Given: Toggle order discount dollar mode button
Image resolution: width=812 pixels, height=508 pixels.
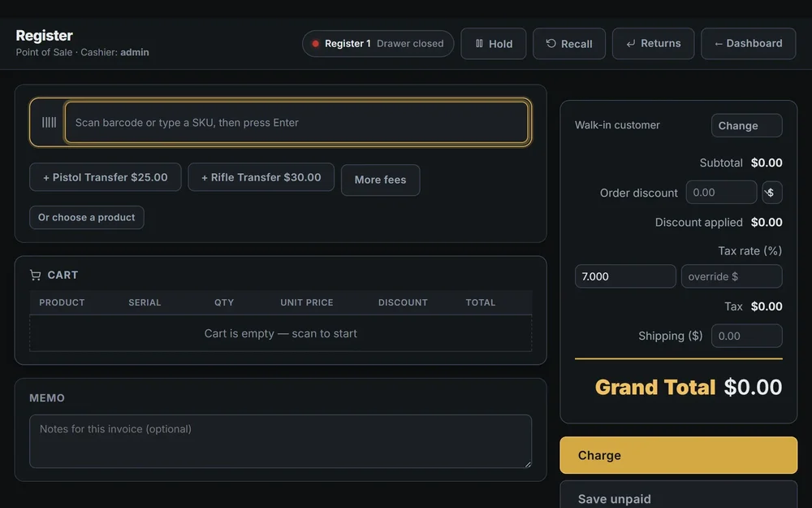Looking at the screenshot, I should click(771, 193).
